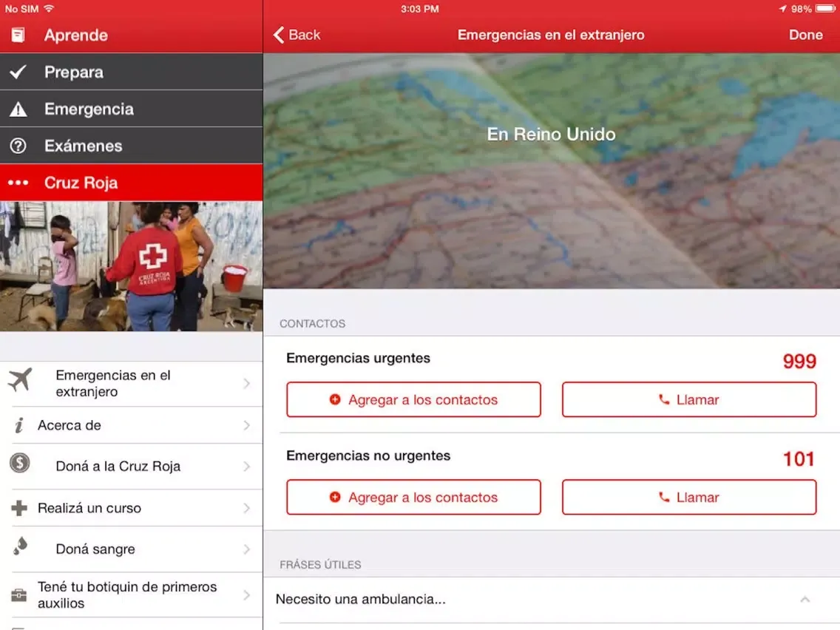Open Acerca de row chevron

[x=246, y=425]
